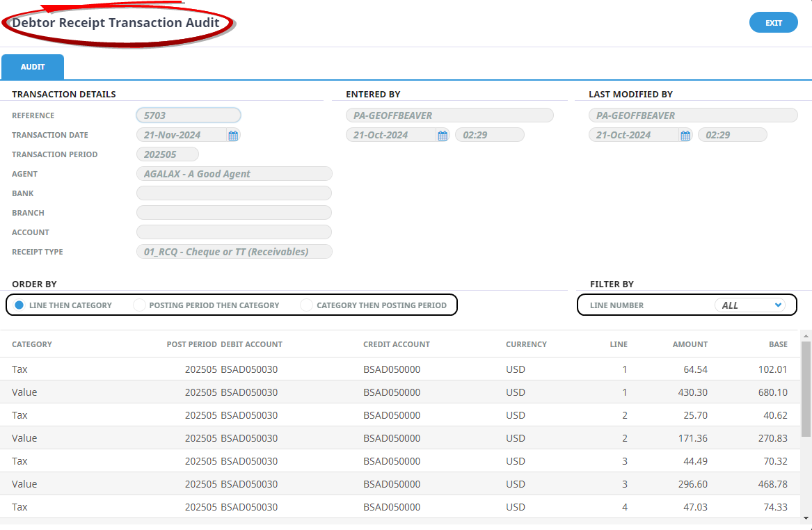Click the Receipt Type field

click(234, 252)
